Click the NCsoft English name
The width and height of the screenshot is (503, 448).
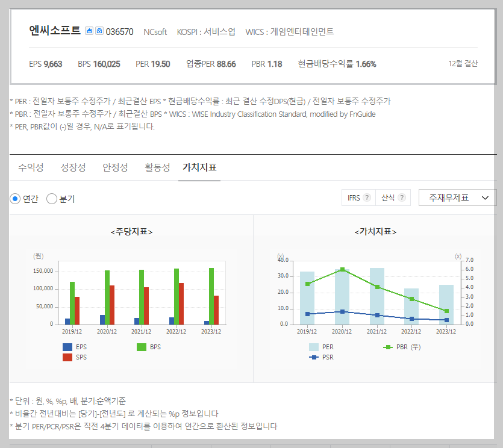(x=155, y=32)
